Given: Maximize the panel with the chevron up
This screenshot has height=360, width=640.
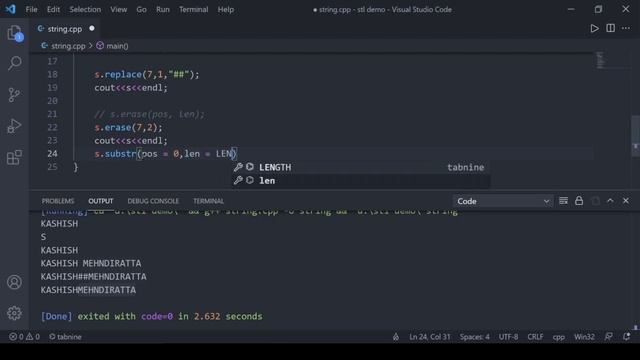Looking at the screenshot, I should tap(610, 201).
